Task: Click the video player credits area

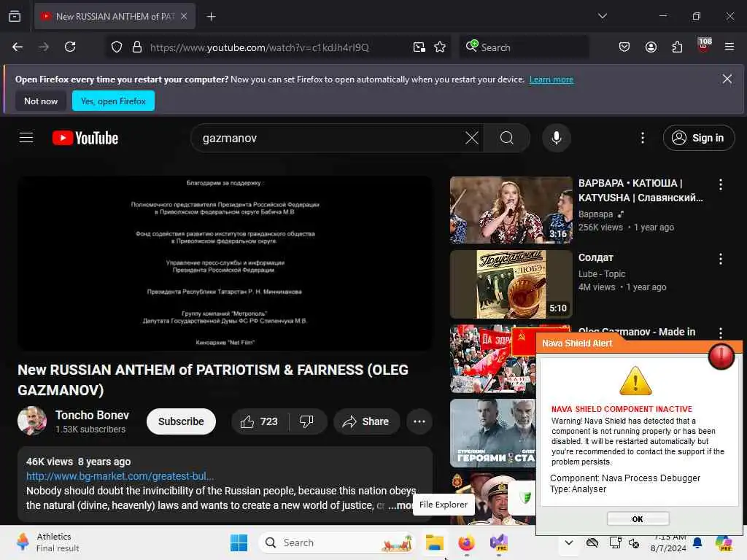Action: click(x=225, y=262)
